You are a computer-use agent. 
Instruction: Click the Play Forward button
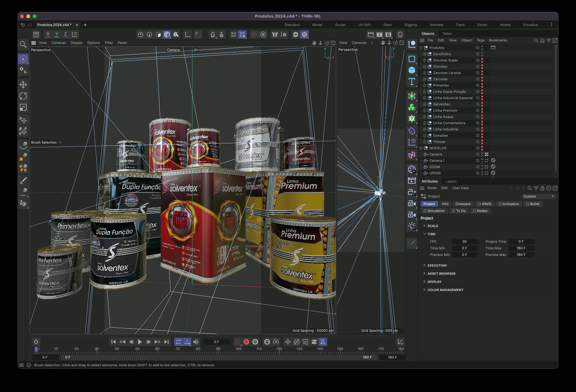(140, 342)
